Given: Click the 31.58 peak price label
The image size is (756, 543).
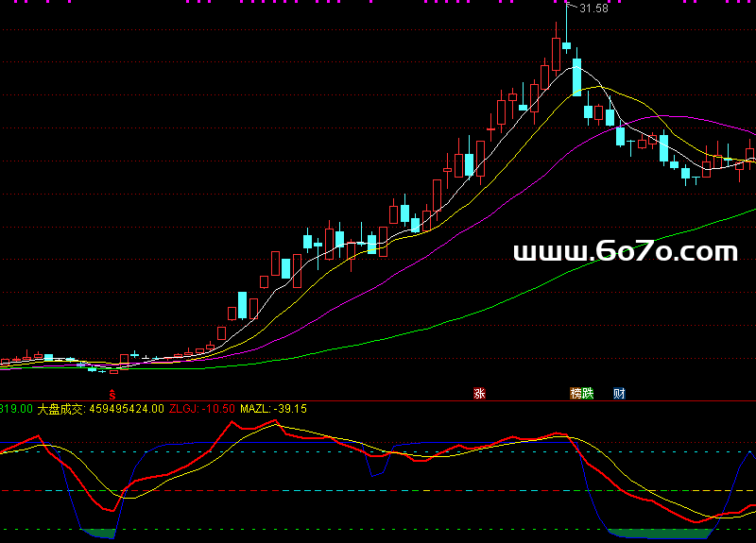Looking at the screenshot, I should (x=593, y=8).
